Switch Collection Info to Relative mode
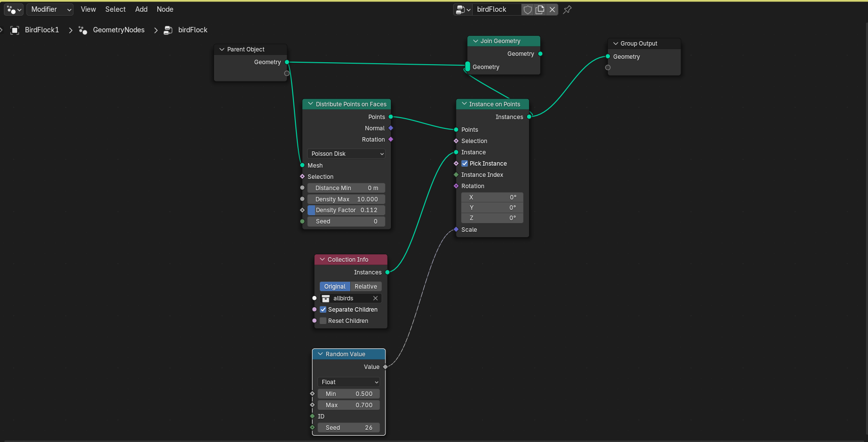 (x=365, y=286)
